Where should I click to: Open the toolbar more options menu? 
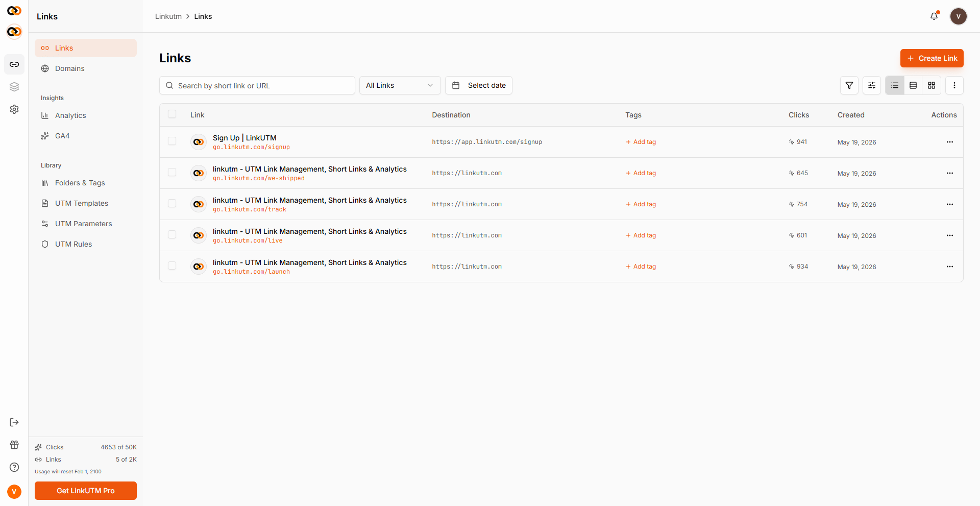(x=954, y=85)
